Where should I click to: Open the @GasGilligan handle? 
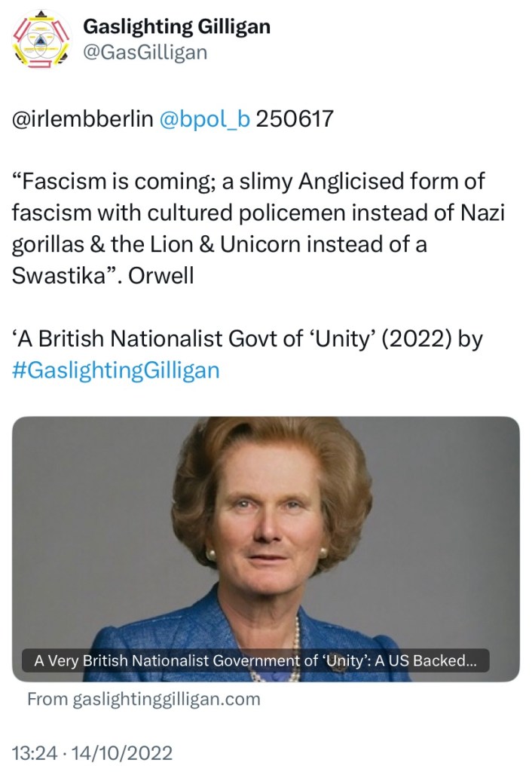(x=145, y=52)
